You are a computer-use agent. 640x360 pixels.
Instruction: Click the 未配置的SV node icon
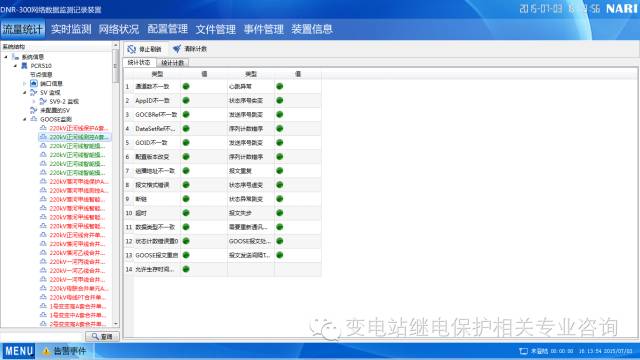34,110
